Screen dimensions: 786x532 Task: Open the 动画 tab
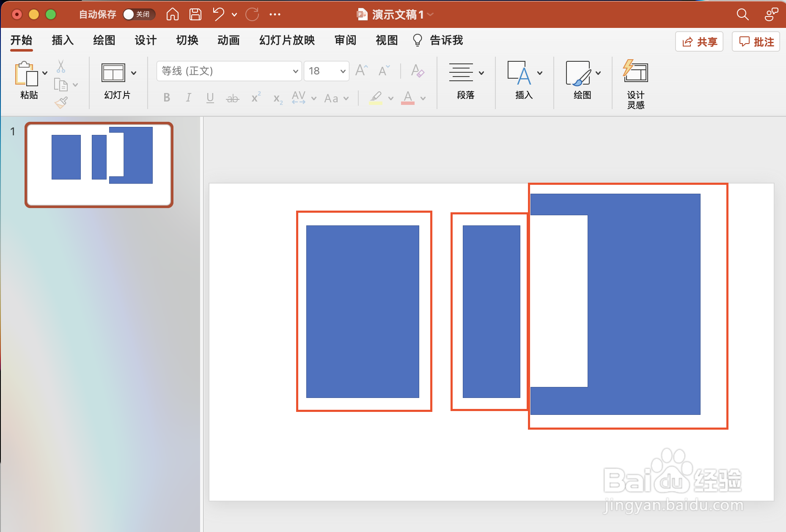(x=229, y=40)
